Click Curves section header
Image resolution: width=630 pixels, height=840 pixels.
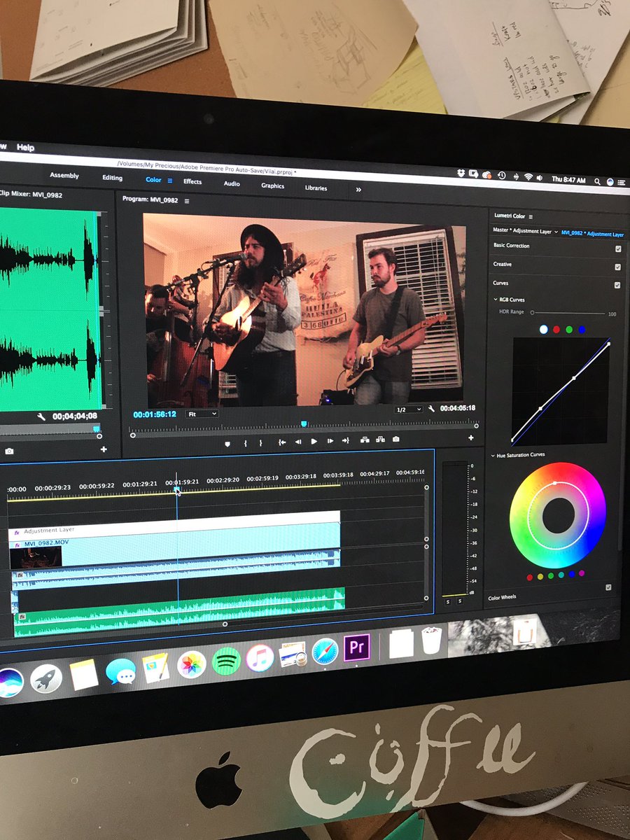(501, 283)
